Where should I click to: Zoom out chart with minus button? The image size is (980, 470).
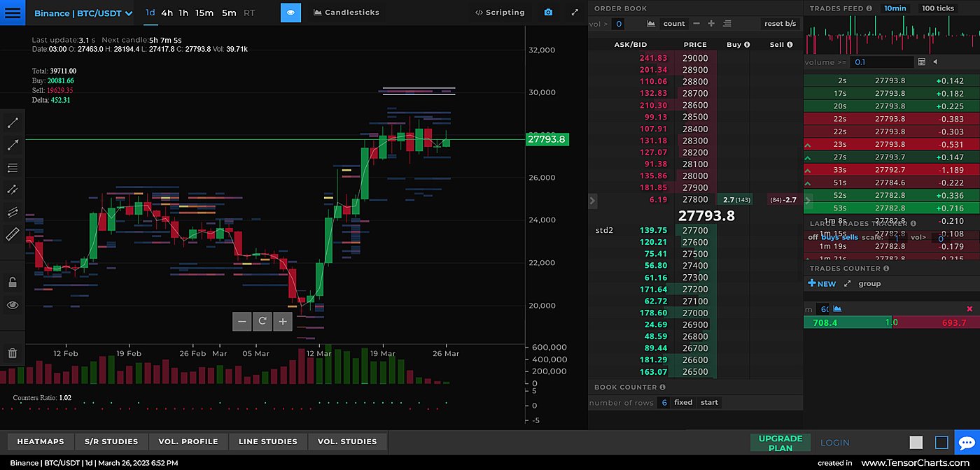pos(242,321)
